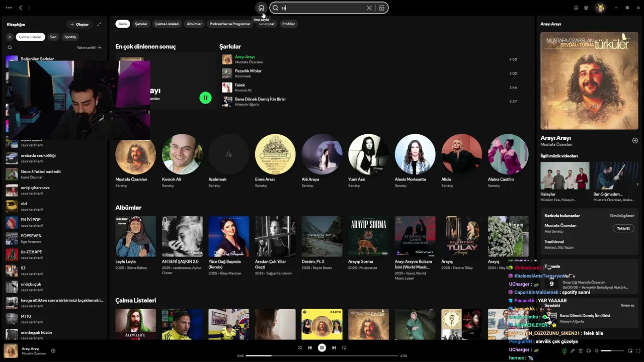Select the Çalma Listeleri results tab

[167, 24]
